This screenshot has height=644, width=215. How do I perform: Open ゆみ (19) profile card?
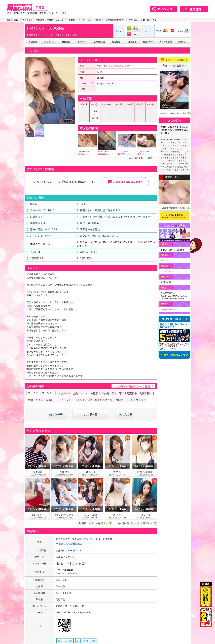(91, 456)
